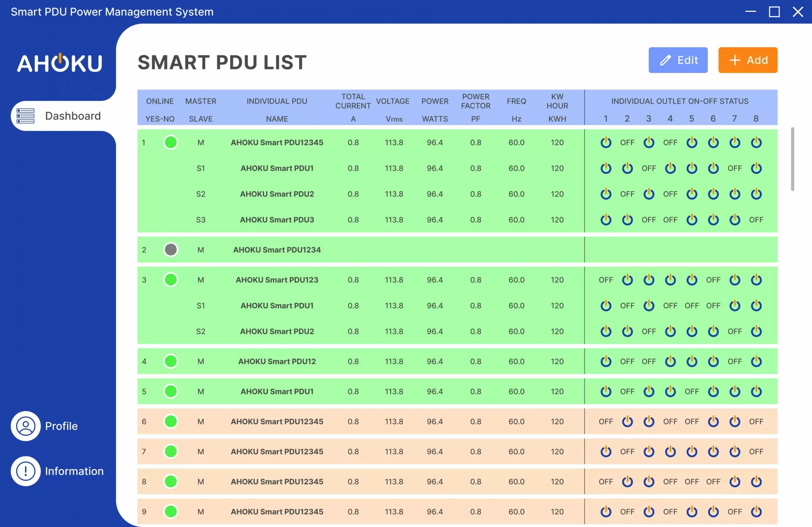Click the plus icon on Add button
The width and height of the screenshot is (812, 527).
point(735,60)
